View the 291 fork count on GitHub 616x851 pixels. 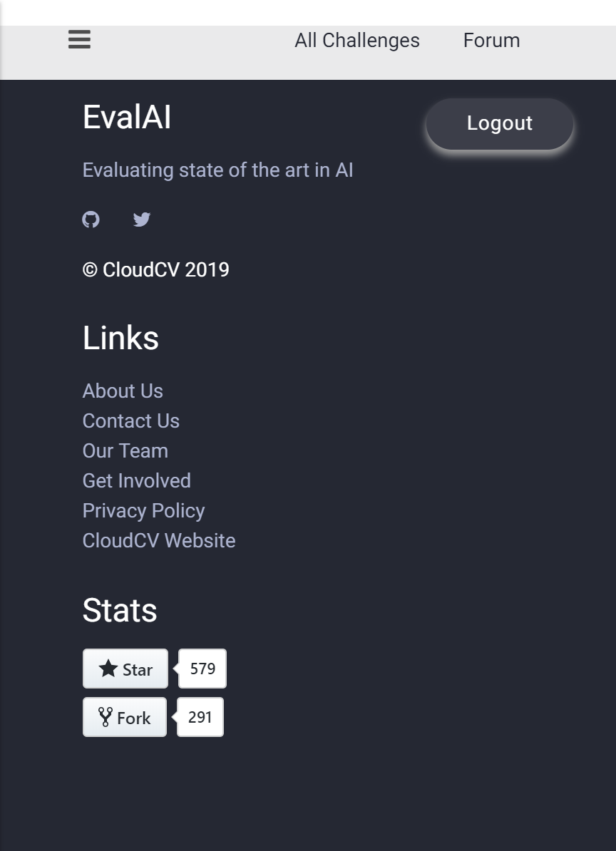coord(200,716)
